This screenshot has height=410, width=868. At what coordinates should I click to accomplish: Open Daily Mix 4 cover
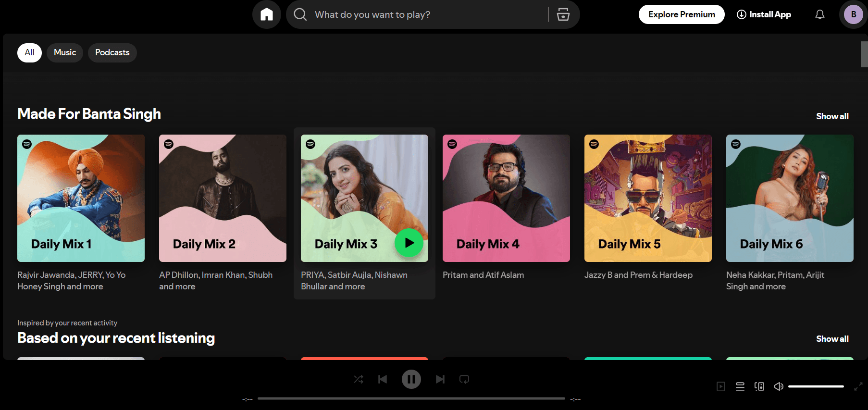pyautogui.click(x=506, y=198)
